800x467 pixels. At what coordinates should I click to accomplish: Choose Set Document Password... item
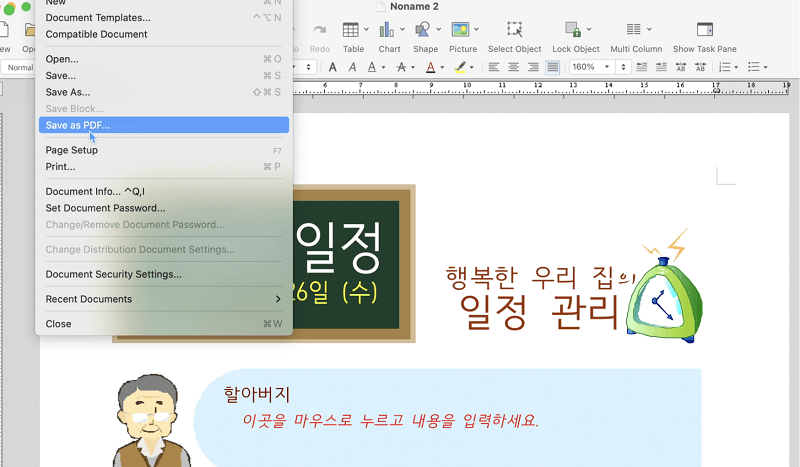click(164, 208)
